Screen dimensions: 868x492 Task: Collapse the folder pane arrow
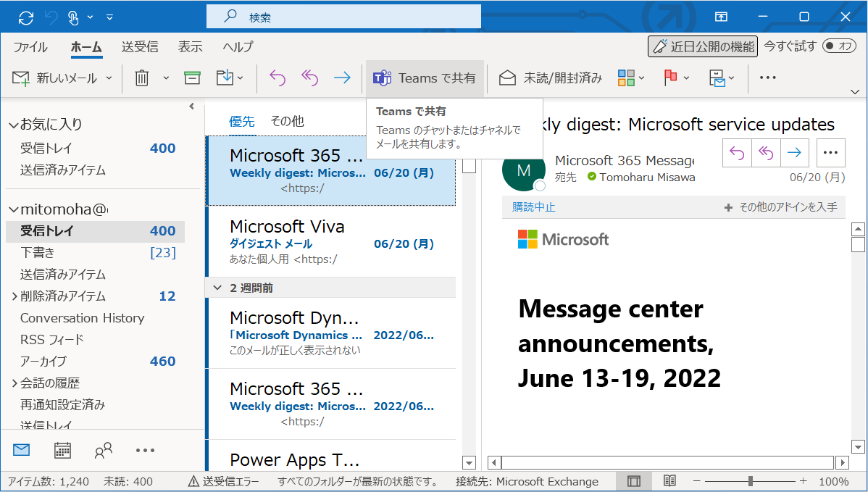click(191, 107)
